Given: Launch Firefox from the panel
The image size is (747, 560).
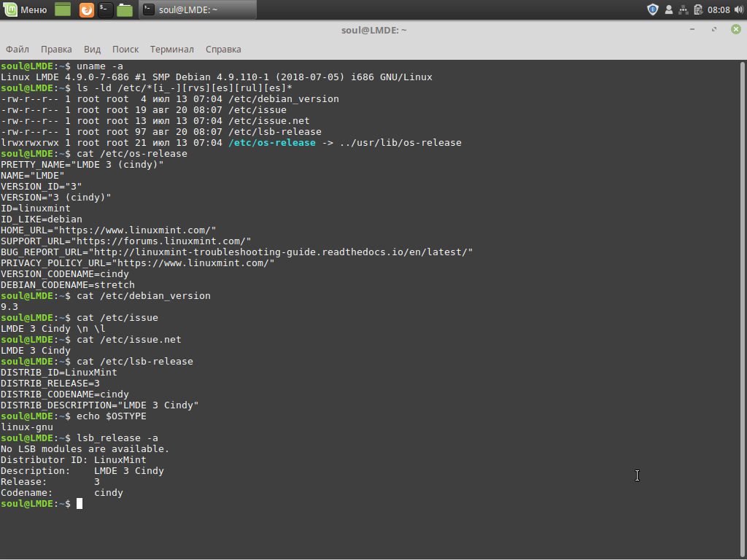Looking at the screenshot, I should tap(86, 10).
